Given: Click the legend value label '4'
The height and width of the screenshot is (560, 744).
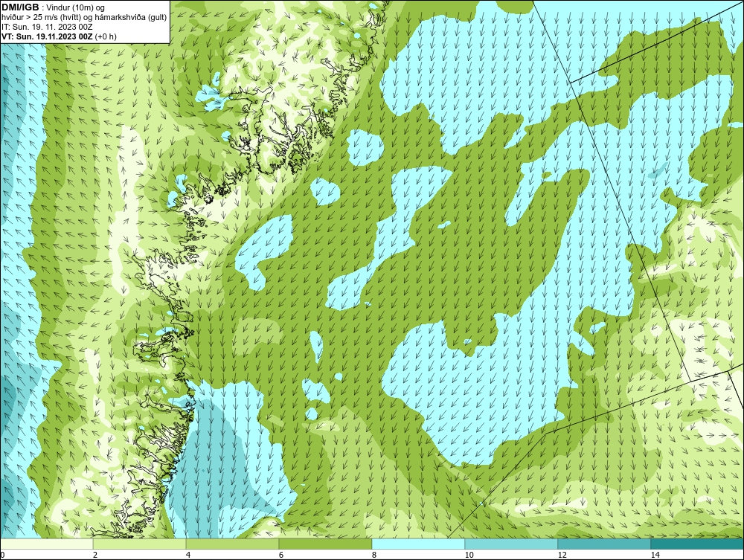Looking at the screenshot, I should [188, 555].
